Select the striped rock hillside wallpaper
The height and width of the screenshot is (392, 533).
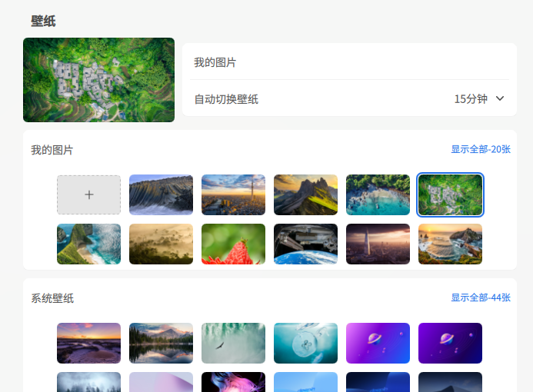[x=161, y=194]
